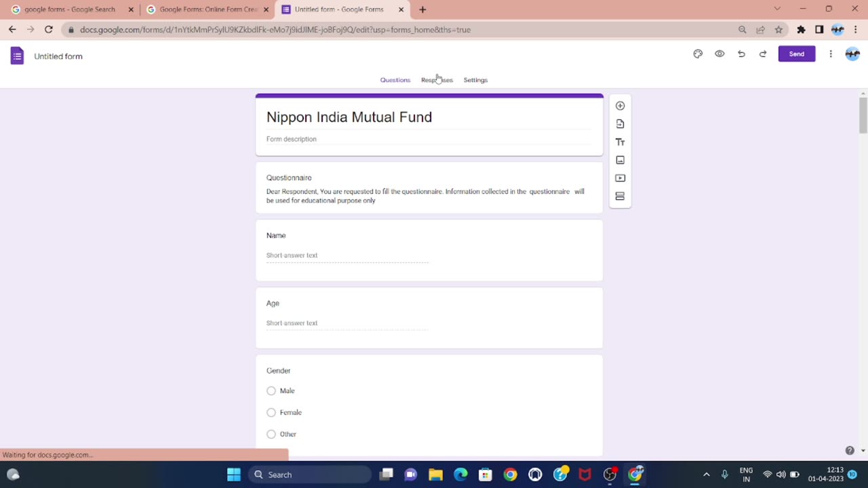Preview the form with the eye icon

tap(719, 54)
